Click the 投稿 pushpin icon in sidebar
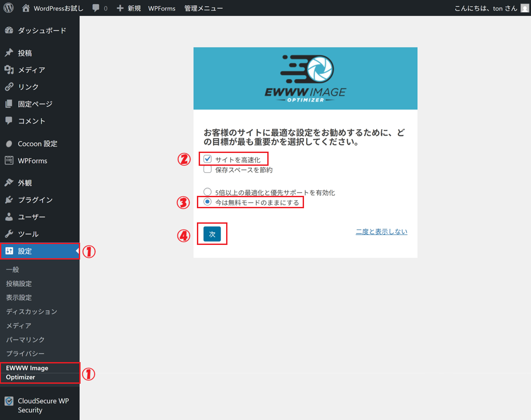531x420 pixels. click(9, 53)
